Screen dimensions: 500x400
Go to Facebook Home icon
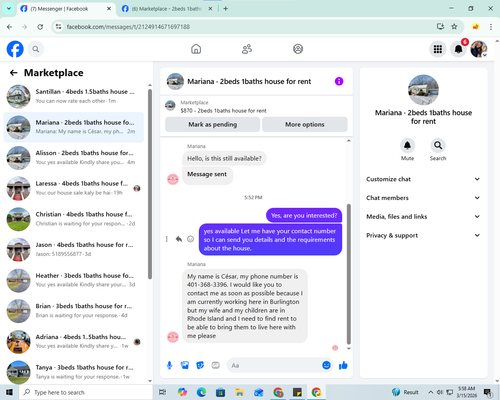coord(196,49)
